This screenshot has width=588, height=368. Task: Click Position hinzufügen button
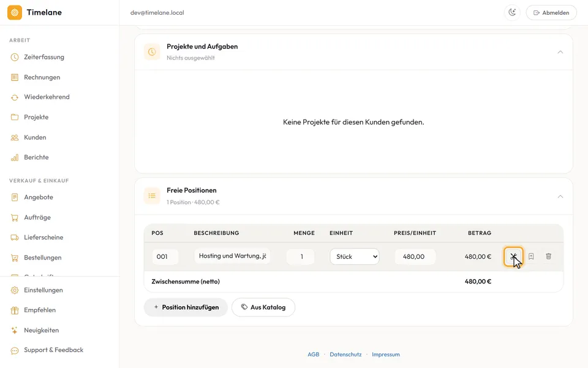(186, 307)
